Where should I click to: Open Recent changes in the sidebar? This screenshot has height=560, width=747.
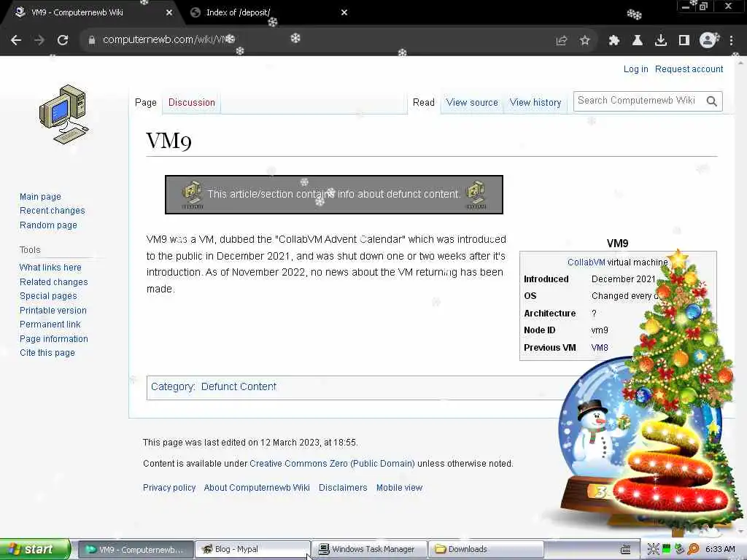pyautogui.click(x=52, y=211)
